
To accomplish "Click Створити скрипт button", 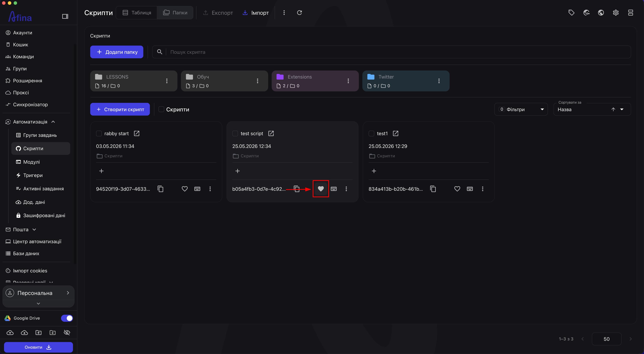I will pyautogui.click(x=120, y=109).
